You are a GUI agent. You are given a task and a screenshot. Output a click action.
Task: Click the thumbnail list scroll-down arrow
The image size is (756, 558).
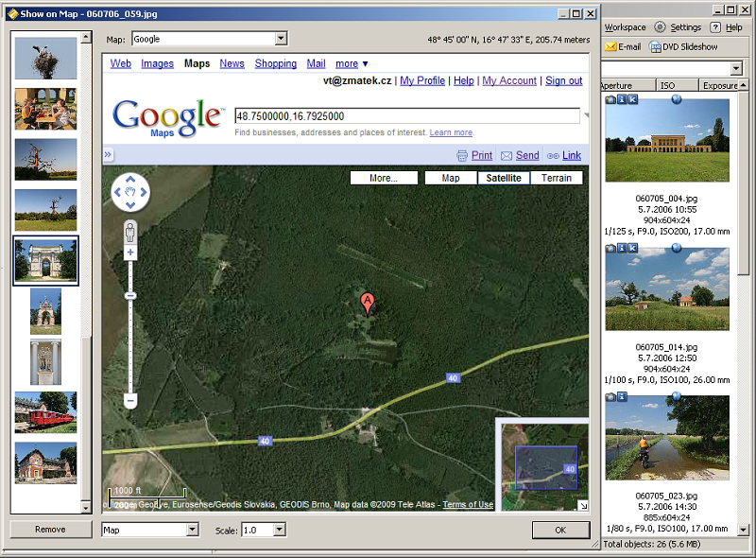pos(86,507)
